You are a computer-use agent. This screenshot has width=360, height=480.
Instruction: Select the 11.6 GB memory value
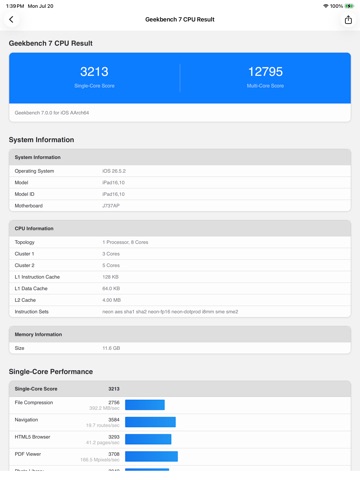point(111,348)
